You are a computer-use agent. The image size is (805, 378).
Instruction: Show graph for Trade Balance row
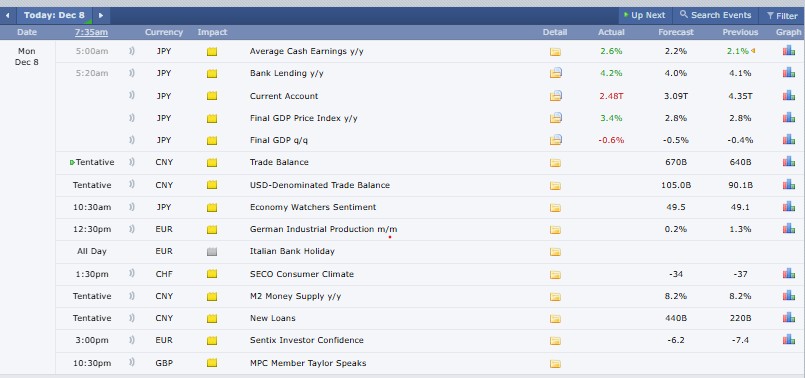(789, 161)
